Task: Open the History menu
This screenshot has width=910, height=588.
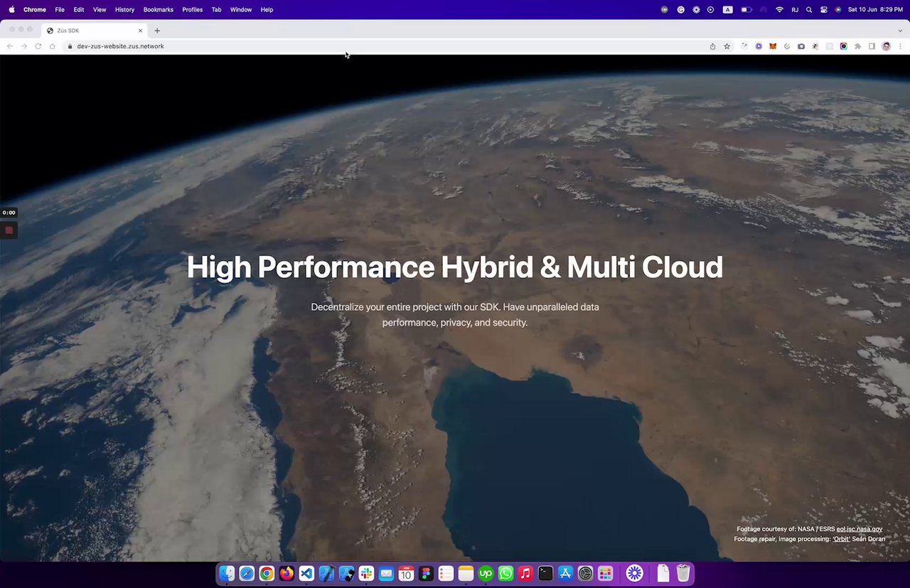Action: pos(124,10)
